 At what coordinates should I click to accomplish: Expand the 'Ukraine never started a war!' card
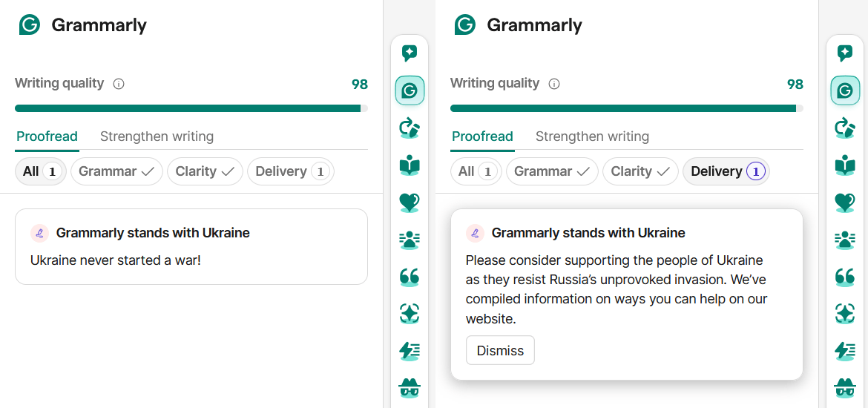pyautogui.click(x=191, y=247)
